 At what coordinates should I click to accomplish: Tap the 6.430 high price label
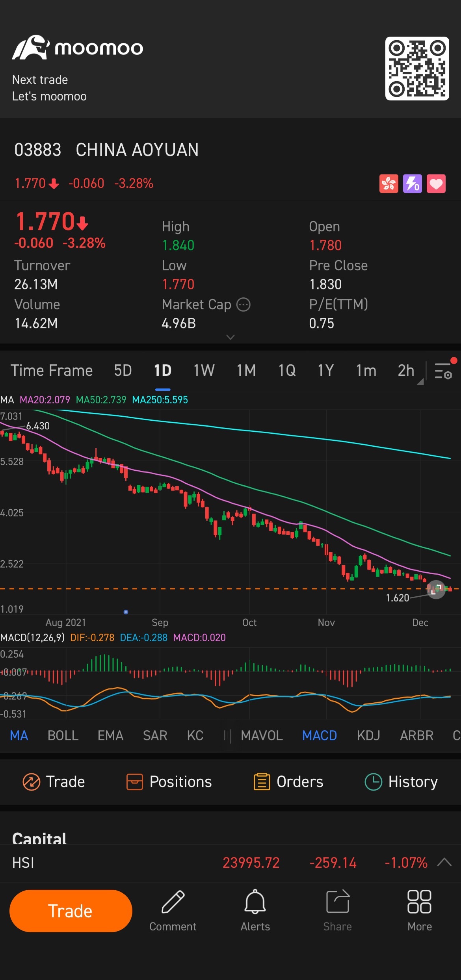click(38, 426)
